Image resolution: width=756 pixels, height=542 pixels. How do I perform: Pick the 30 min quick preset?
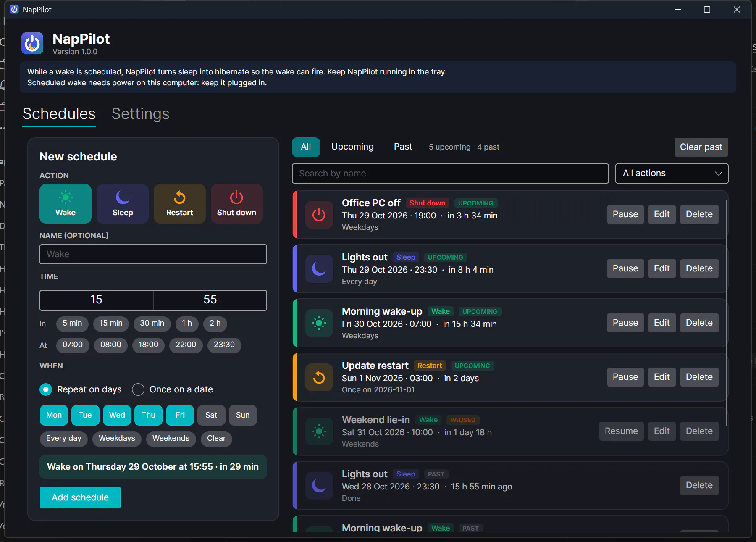[152, 324]
